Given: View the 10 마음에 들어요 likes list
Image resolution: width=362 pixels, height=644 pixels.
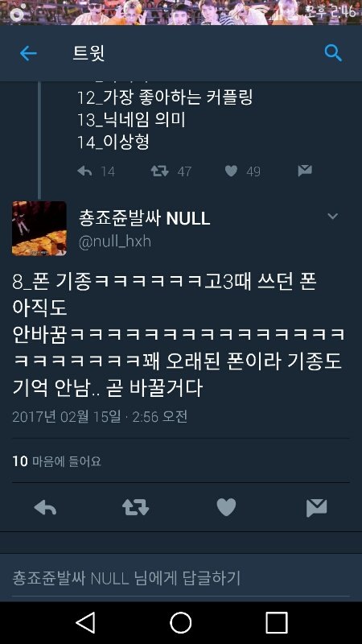Looking at the screenshot, I should (x=56, y=461).
